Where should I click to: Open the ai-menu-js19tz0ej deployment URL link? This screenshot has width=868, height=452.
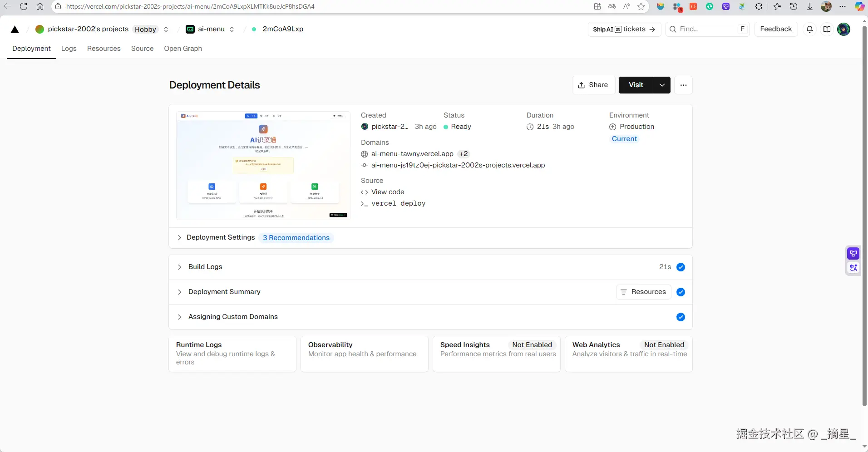(x=458, y=165)
